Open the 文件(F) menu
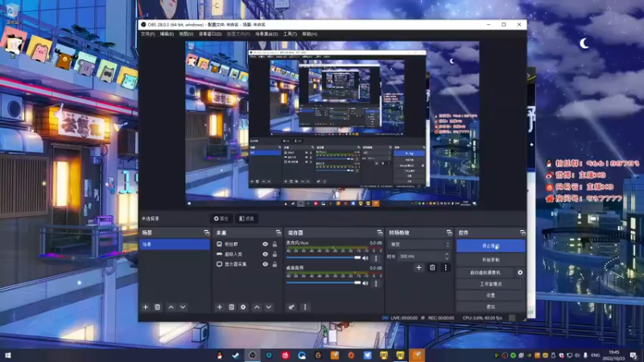This screenshot has height=362, width=644. 148,34
